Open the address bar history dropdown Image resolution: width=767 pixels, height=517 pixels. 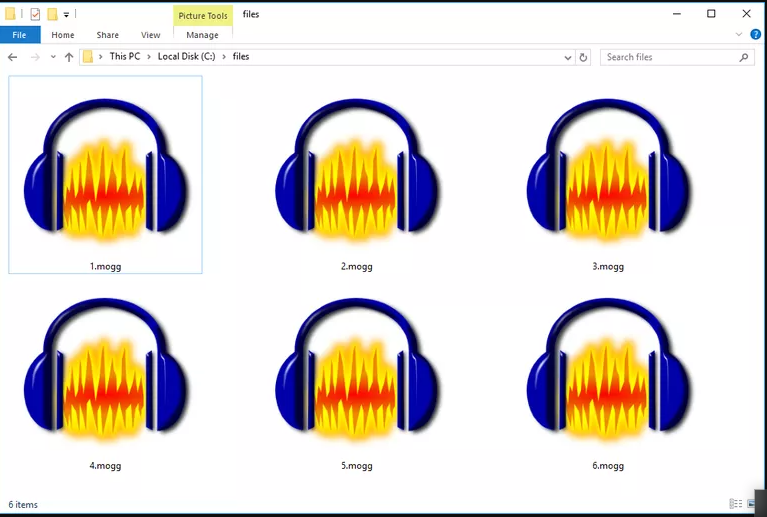567,58
